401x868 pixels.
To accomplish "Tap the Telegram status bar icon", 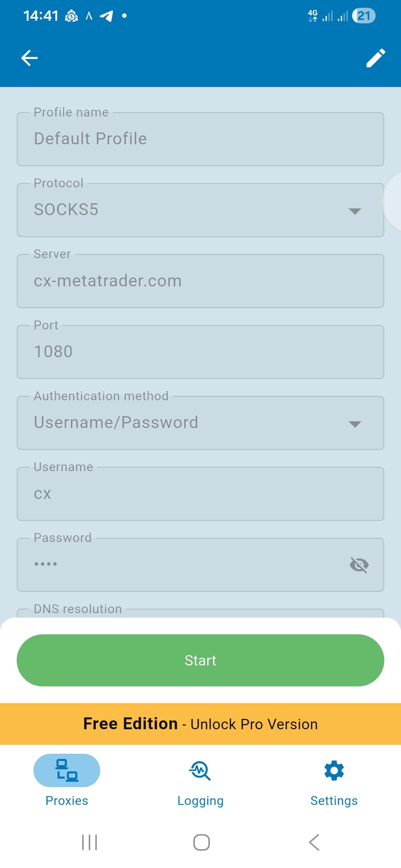I will (107, 16).
